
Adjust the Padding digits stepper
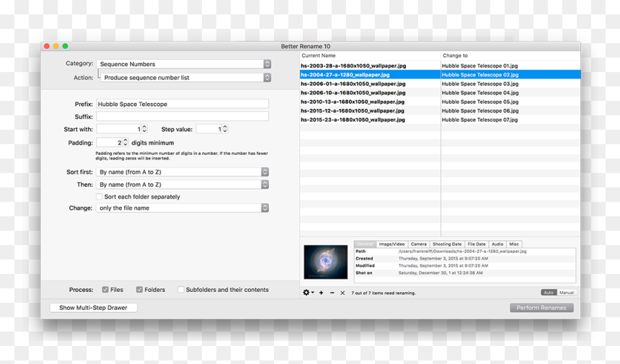(x=125, y=142)
